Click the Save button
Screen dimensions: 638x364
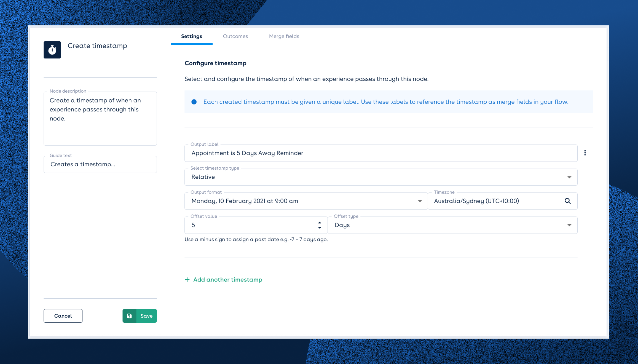146,316
